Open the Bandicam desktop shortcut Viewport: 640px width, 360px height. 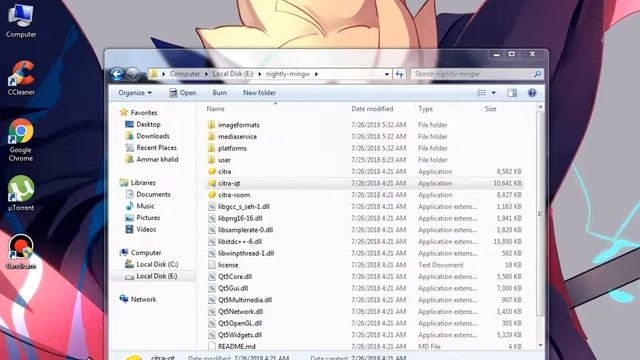coord(21,252)
